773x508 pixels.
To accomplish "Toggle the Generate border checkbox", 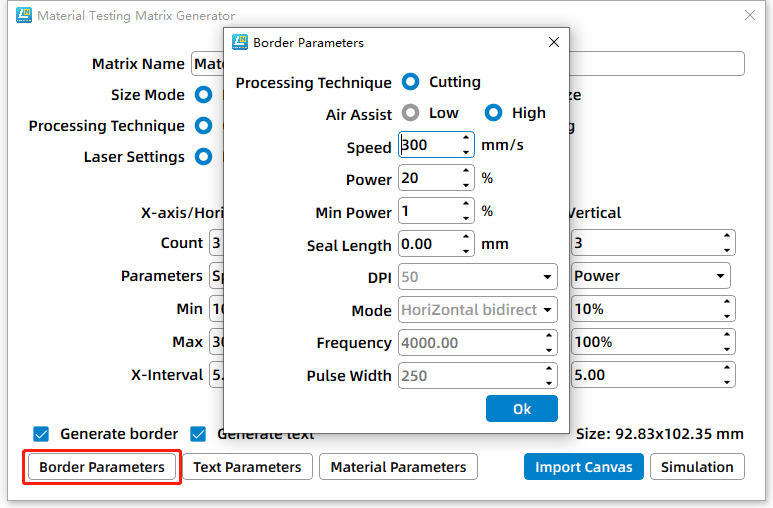I will [x=41, y=434].
